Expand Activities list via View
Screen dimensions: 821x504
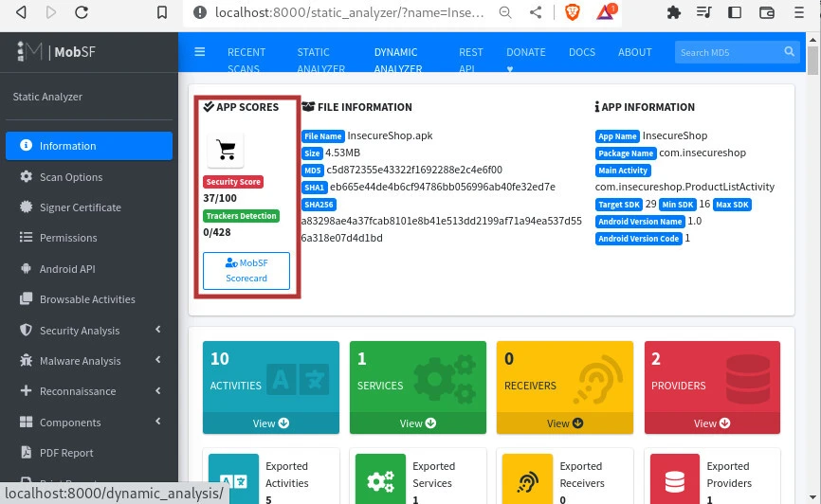pyautogui.click(x=271, y=423)
